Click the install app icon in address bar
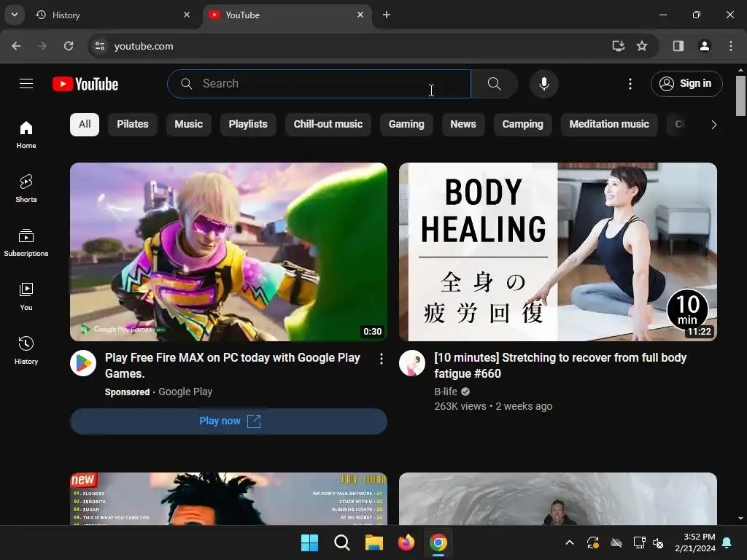Viewport: 747px width, 560px height. (618, 46)
